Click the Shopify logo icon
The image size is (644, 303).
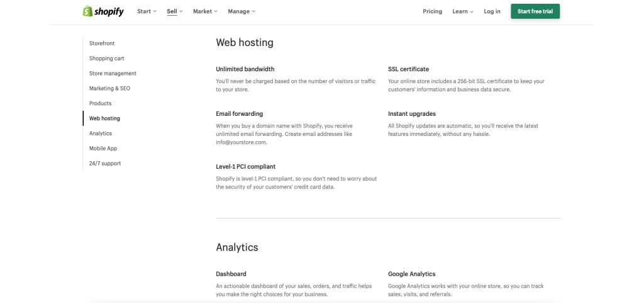87,11
